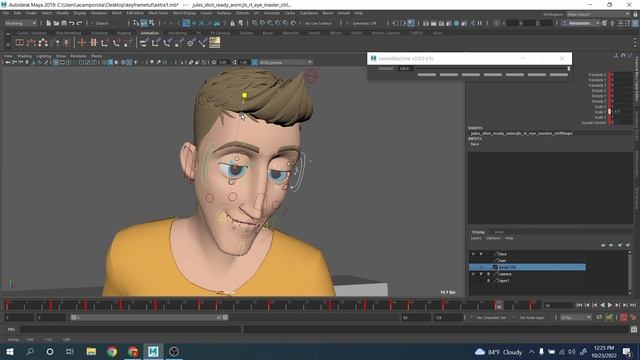The image size is (640, 360).
Task: Toggle playback P of camera layer
Action: [x=481, y=274]
